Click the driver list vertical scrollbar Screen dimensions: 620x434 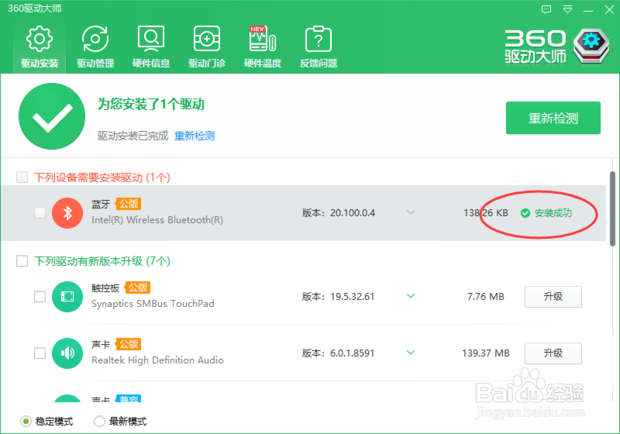click(612, 209)
